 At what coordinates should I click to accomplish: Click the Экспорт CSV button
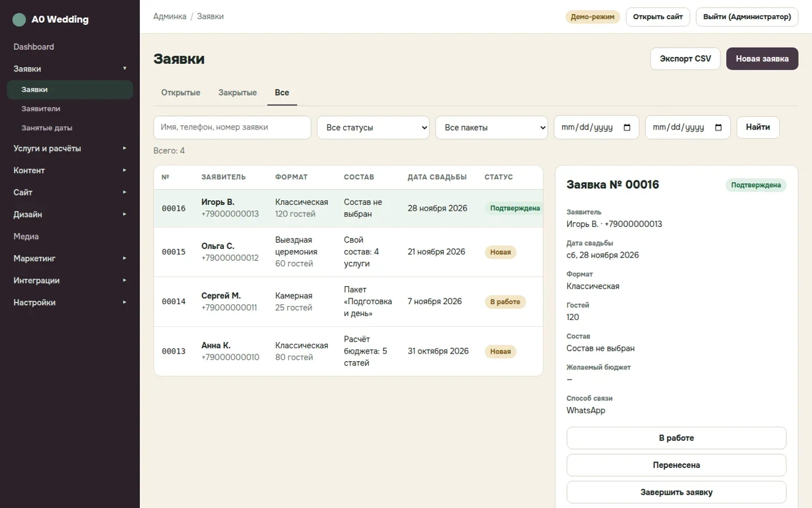(685, 59)
